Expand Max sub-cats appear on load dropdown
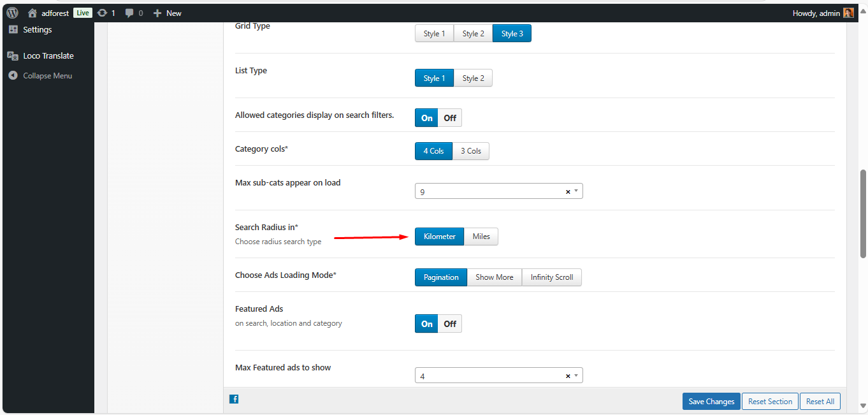868x415 pixels. click(x=576, y=191)
